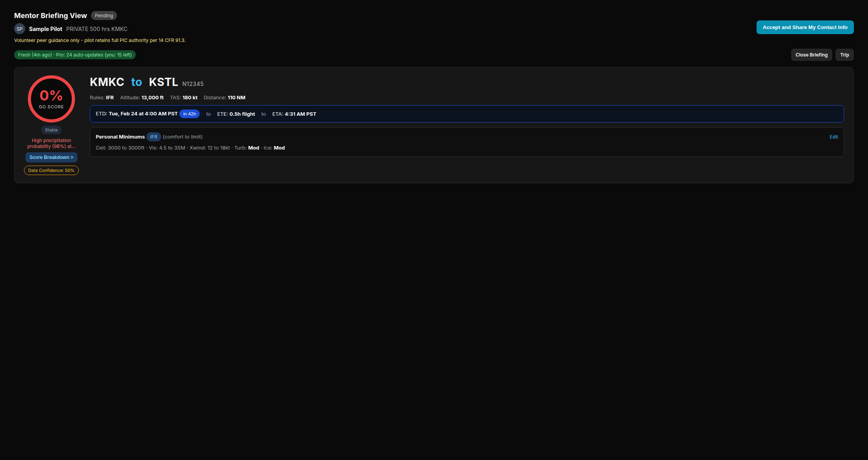Click the ETD Tue, Feb 24 departure time
The width and height of the screenshot is (868, 460).
pyautogui.click(x=137, y=114)
